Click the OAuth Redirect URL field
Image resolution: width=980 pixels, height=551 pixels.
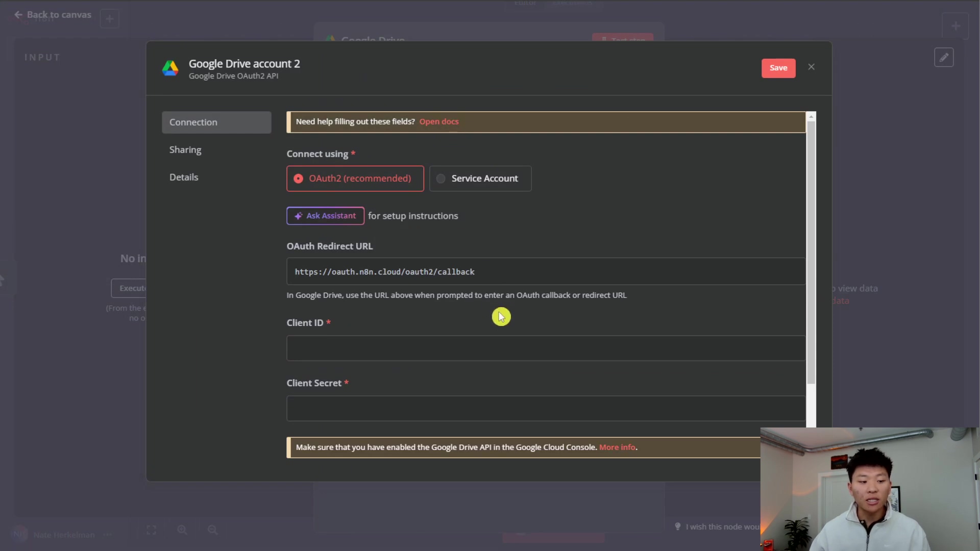546,271
